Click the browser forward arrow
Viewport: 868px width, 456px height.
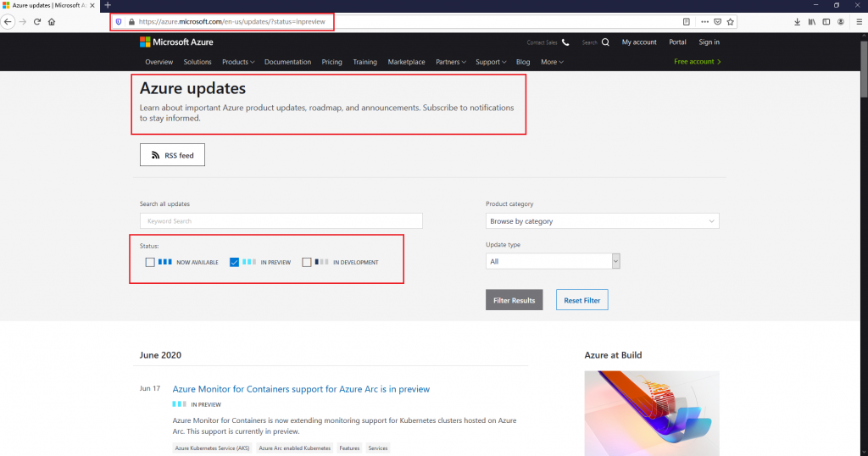coord(23,21)
